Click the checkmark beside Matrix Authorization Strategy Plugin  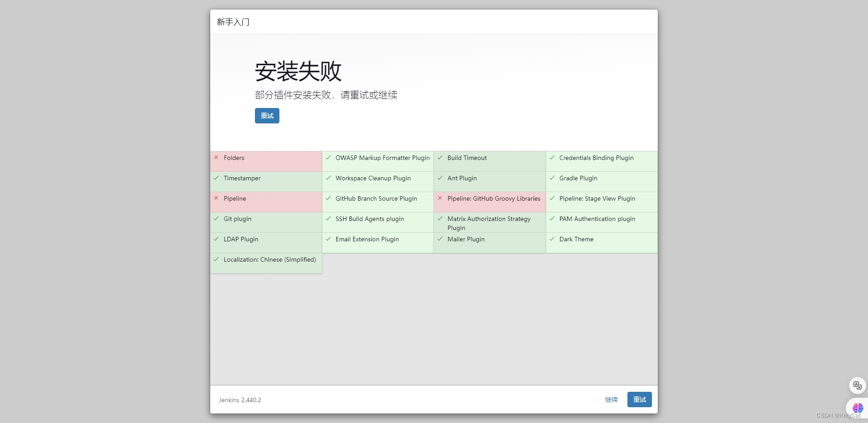click(440, 218)
